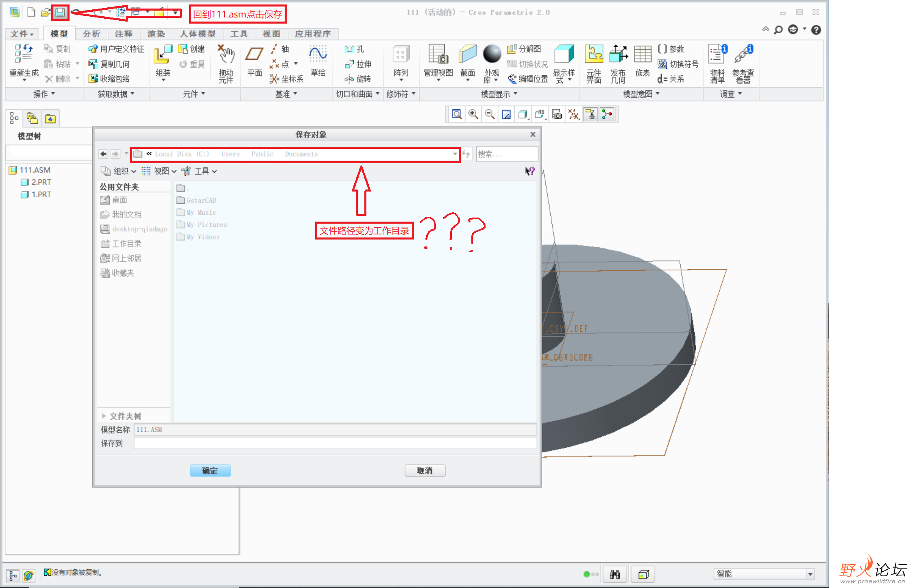Image resolution: width=915 pixels, height=588 pixels.
Task: Open the Datum (基准) group dropdown
Action: click(x=286, y=94)
